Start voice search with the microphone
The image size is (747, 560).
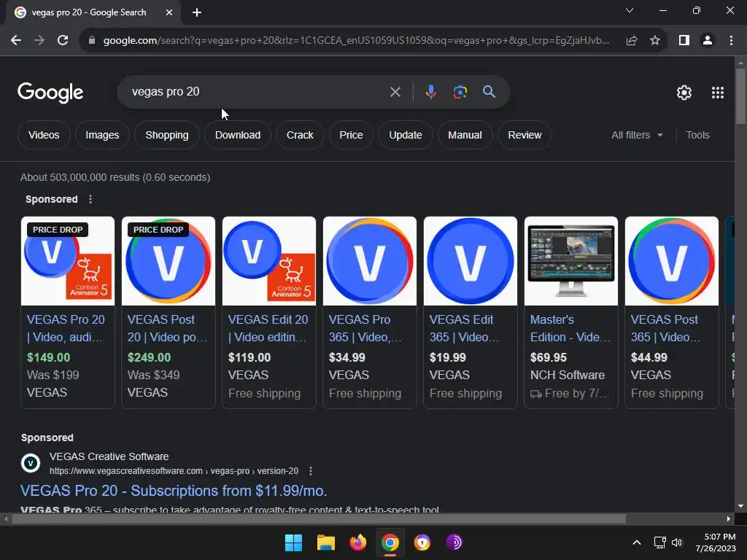430,91
